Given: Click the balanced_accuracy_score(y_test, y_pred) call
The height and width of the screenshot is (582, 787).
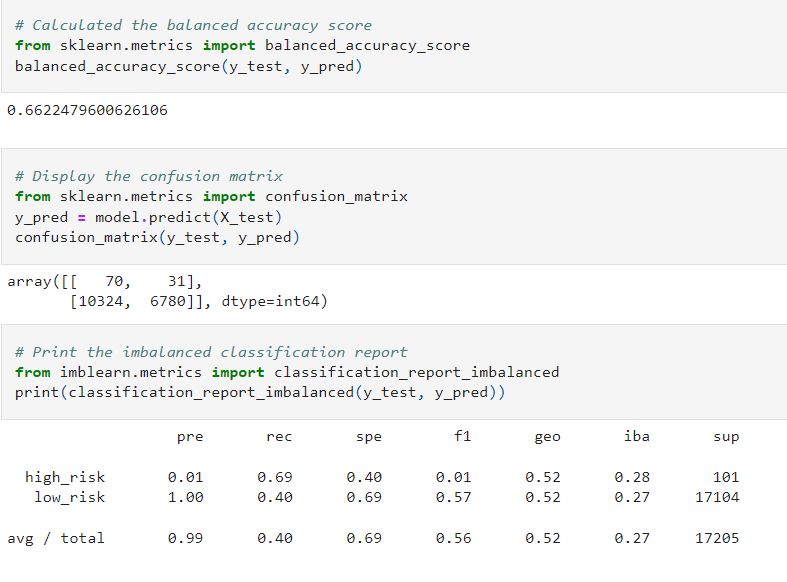Looking at the screenshot, I should point(189,66).
